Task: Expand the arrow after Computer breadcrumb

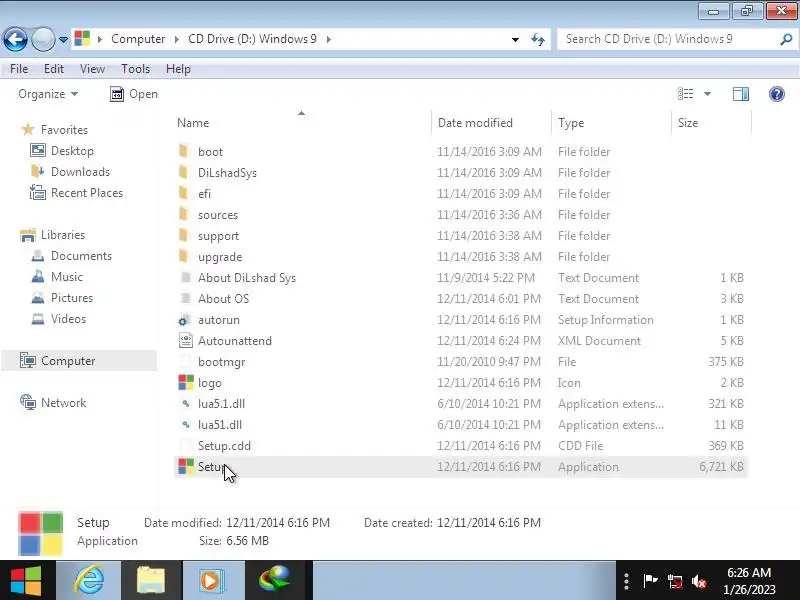Action: point(177,39)
